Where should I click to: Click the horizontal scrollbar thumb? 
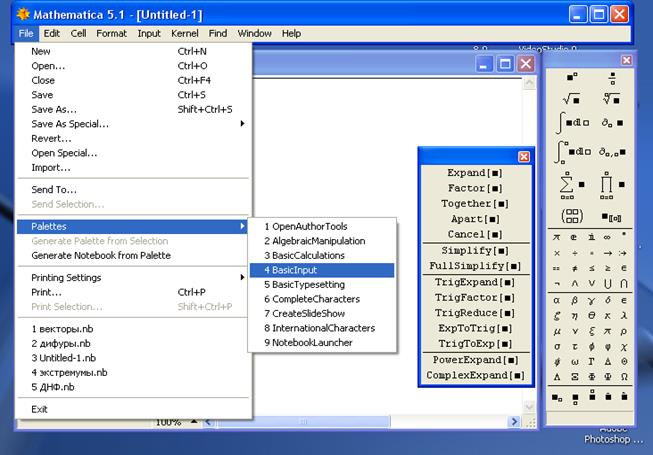[x=303, y=422]
